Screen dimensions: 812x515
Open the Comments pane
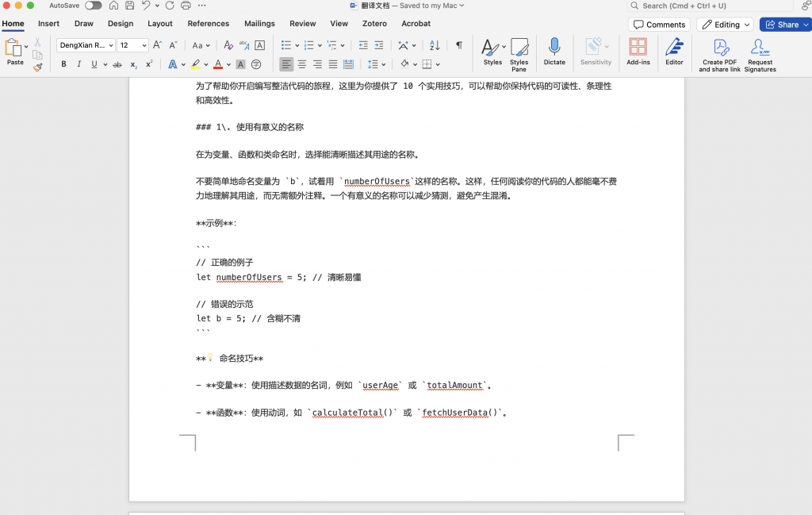pyautogui.click(x=659, y=25)
